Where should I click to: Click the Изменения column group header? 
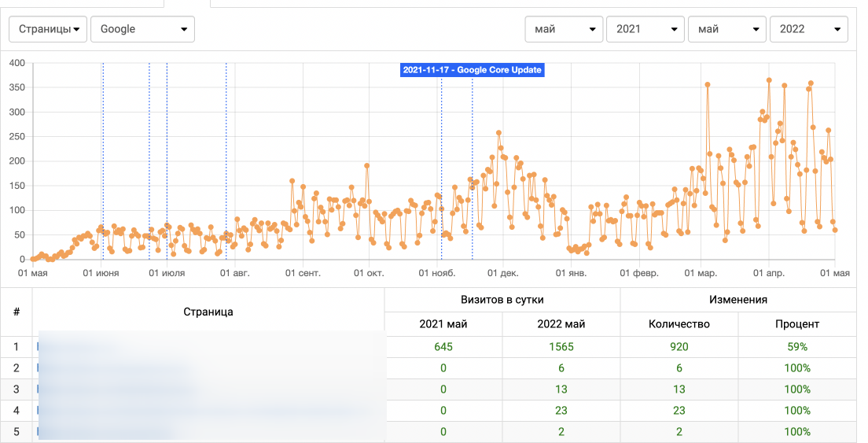[x=738, y=300]
